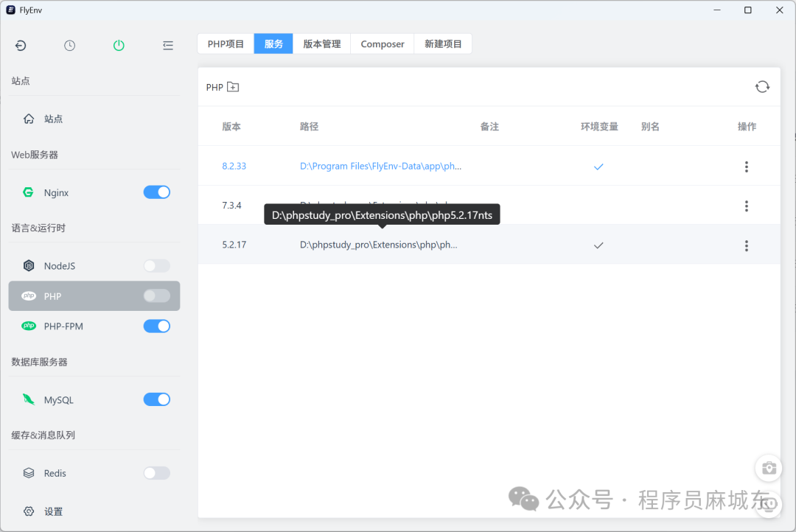Click the back/exit icon in sidebar header
The height and width of the screenshot is (532, 796).
21,46
